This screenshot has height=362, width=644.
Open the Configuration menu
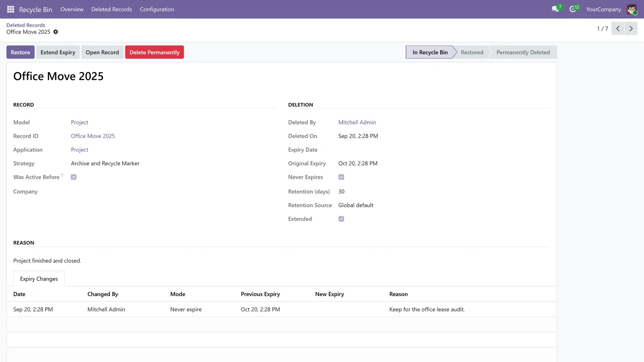point(157,9)
